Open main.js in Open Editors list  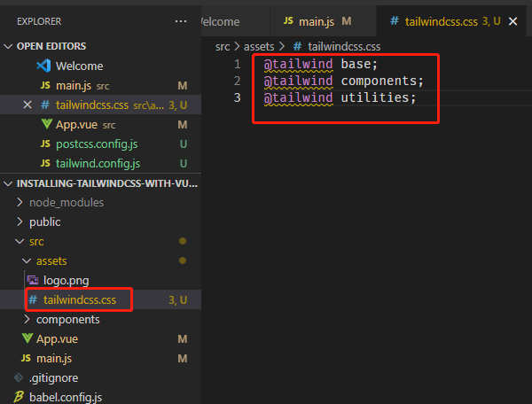coord(100,85)
